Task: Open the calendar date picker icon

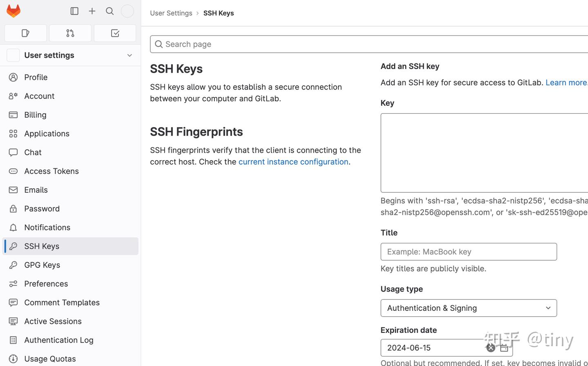Action: point(504,348)
